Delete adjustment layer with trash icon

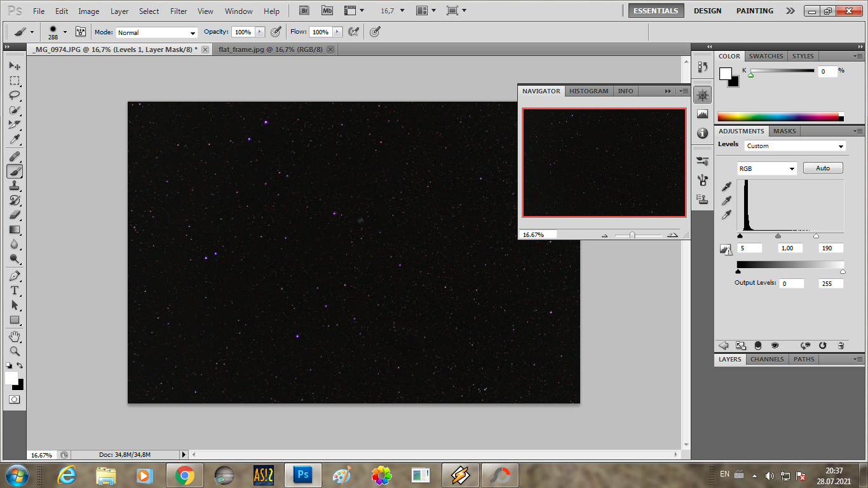841,346
